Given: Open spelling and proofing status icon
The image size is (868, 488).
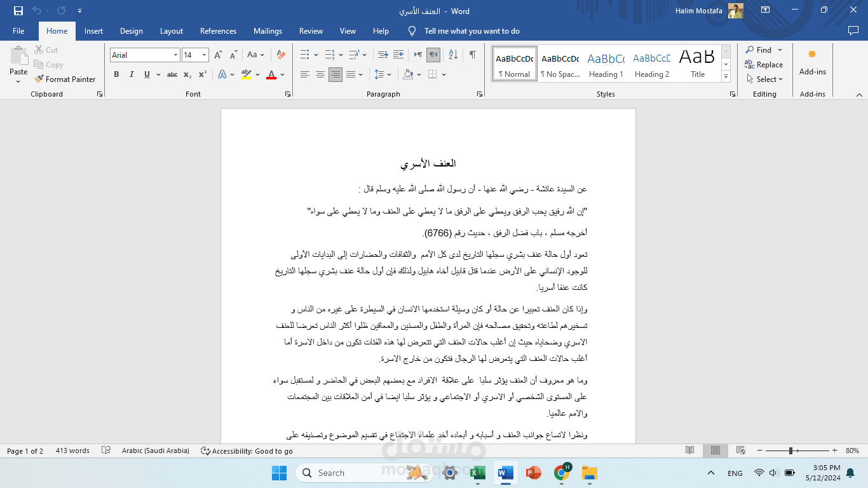Looking at the screenshot, I should coord(106,451).
